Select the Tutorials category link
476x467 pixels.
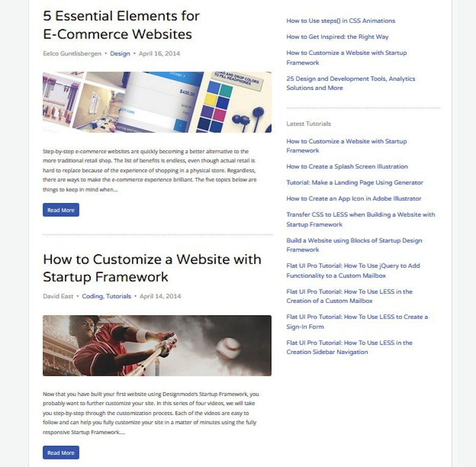coord(118,296)
